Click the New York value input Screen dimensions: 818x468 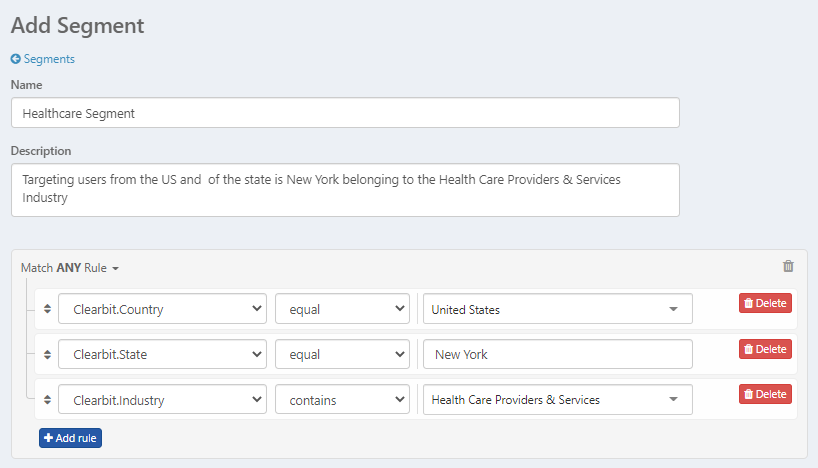coord(557,354)
